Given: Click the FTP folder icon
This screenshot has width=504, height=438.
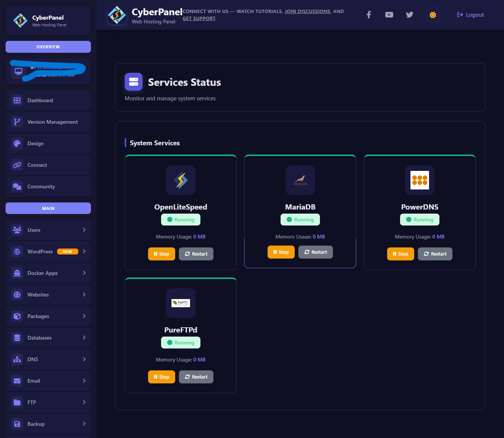Looking at the screenshot, I should click(x=17, y=402).
